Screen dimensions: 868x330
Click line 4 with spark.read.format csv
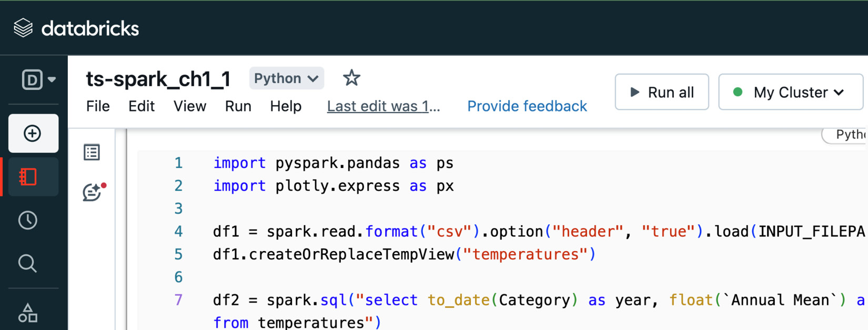(539, 232)
